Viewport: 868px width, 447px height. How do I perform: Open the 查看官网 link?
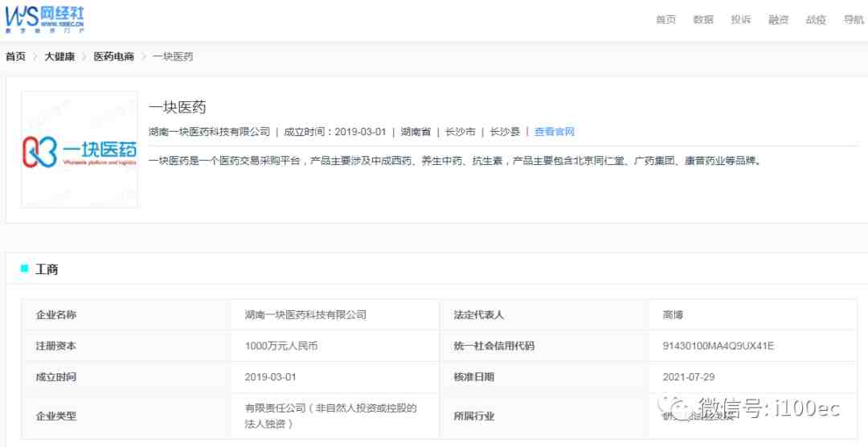coord(554,132)
